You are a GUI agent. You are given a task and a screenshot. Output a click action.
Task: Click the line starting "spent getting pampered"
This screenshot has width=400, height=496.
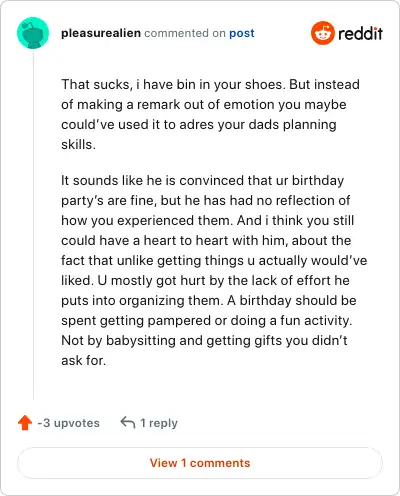[x=206, y=320]
